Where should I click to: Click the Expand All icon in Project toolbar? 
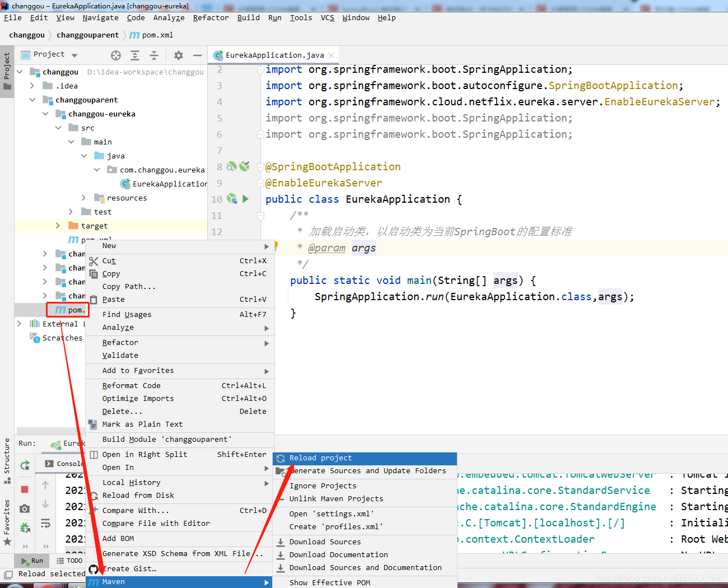[135, 55]
